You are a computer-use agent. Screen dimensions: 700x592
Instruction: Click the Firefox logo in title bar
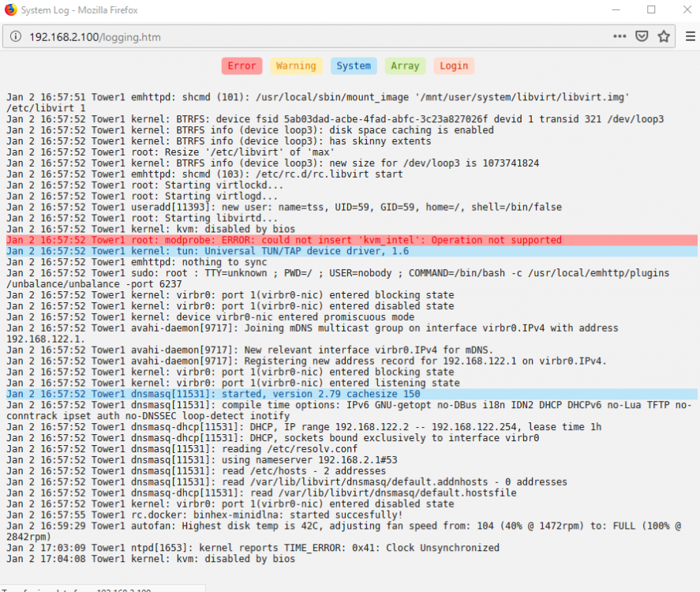[11, 9]
